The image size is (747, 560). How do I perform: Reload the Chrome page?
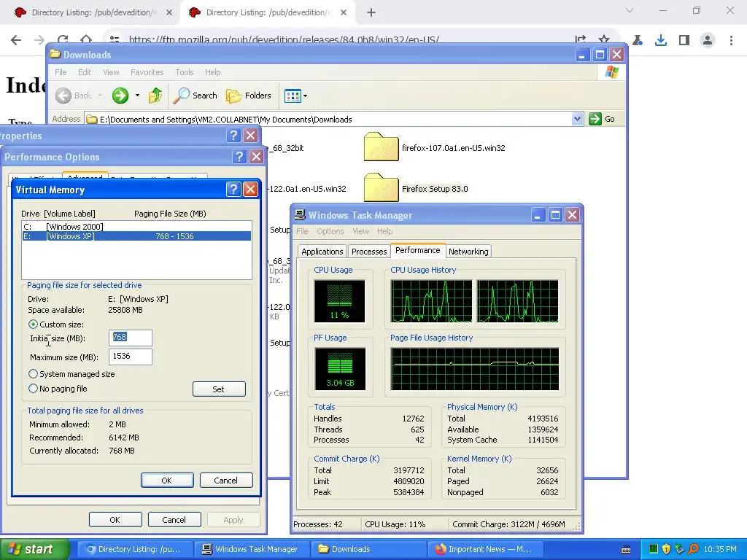pyautogui.click(x=63, y=40)
